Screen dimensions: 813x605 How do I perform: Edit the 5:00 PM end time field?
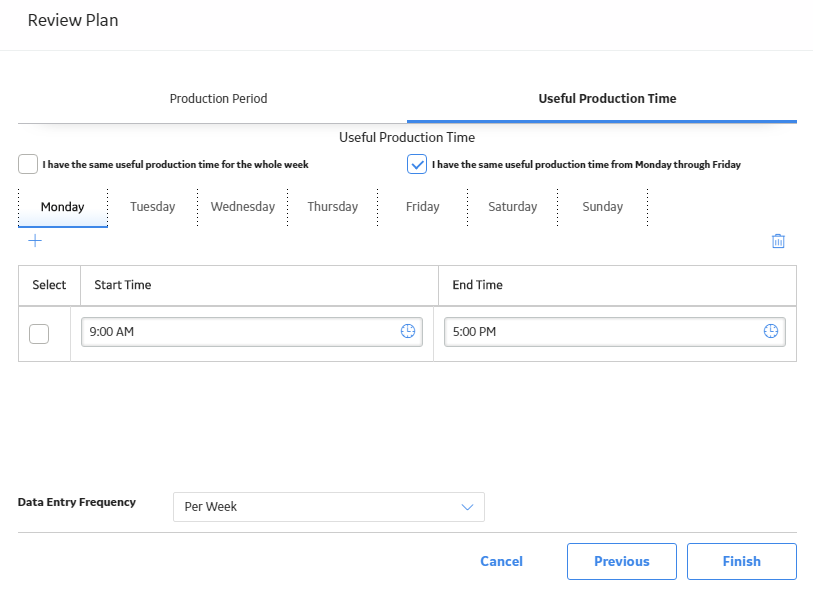click(615, 332)
